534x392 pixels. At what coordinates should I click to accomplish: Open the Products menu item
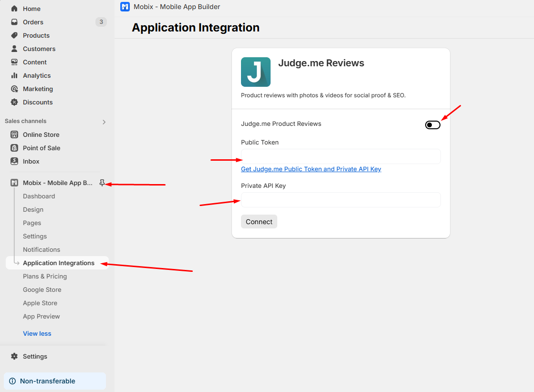(x=36, y=35)
